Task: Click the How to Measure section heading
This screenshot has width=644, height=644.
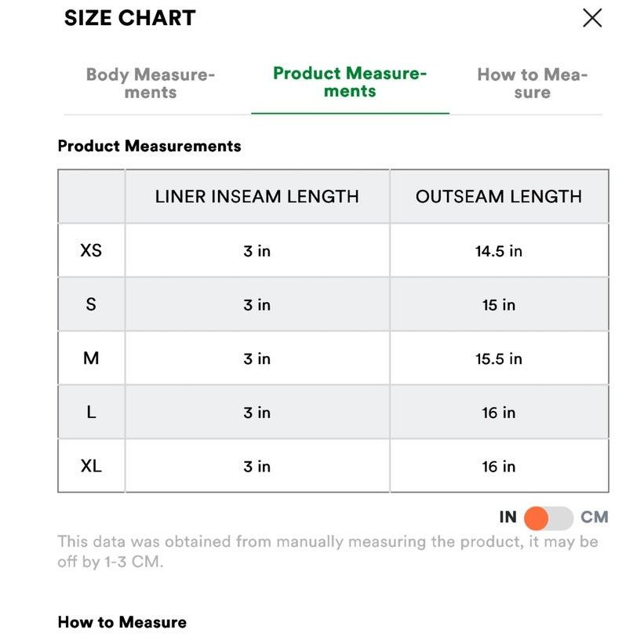Action: pos(122,622)
